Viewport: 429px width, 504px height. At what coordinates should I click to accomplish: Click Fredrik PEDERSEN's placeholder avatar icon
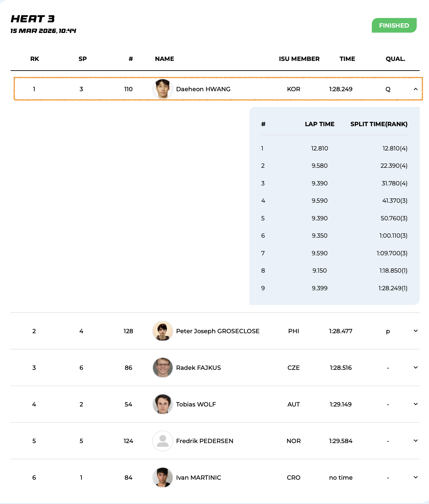(163, 441)
